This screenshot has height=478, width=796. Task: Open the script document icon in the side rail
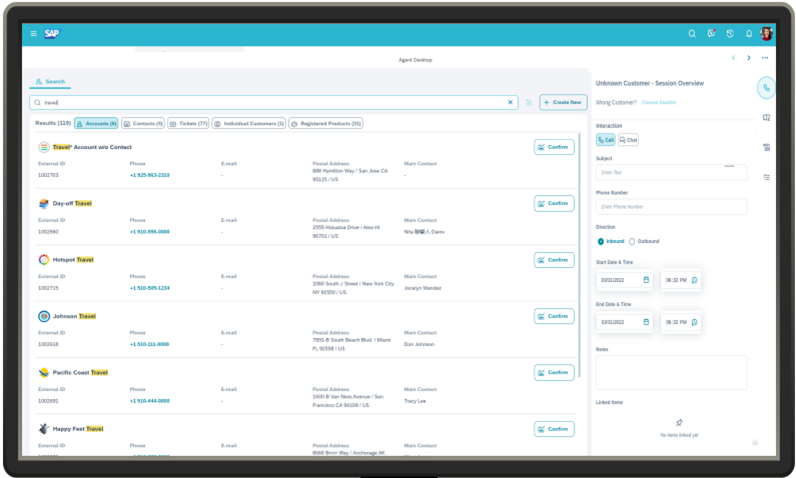(x=767, y=148)
